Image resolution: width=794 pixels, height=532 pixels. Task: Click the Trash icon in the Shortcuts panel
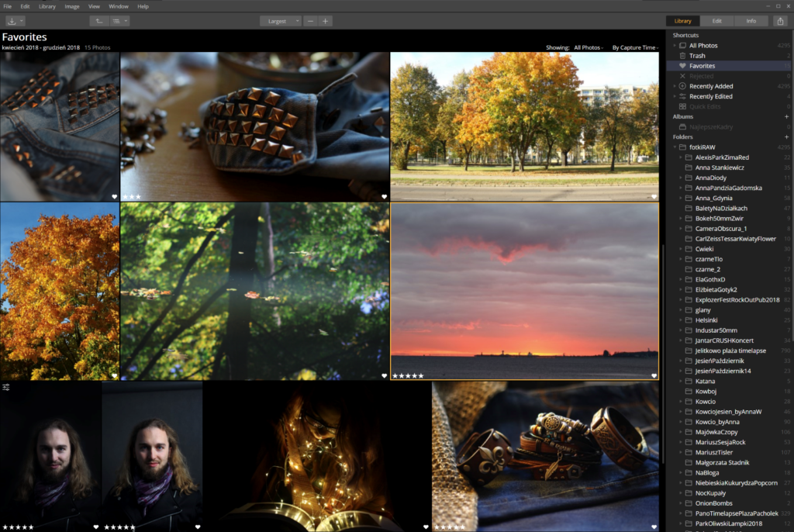tap(682, 55)
